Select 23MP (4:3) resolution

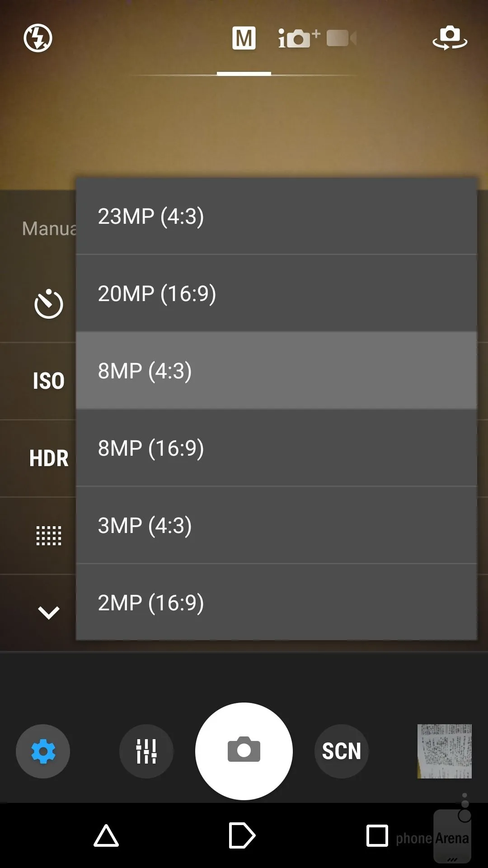click(276, 216)
